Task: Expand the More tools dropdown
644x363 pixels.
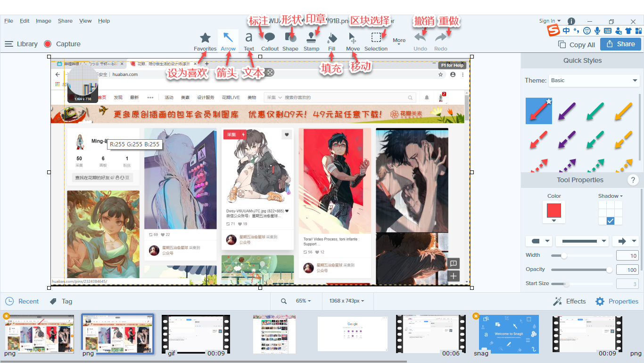Action: [399, 41]
